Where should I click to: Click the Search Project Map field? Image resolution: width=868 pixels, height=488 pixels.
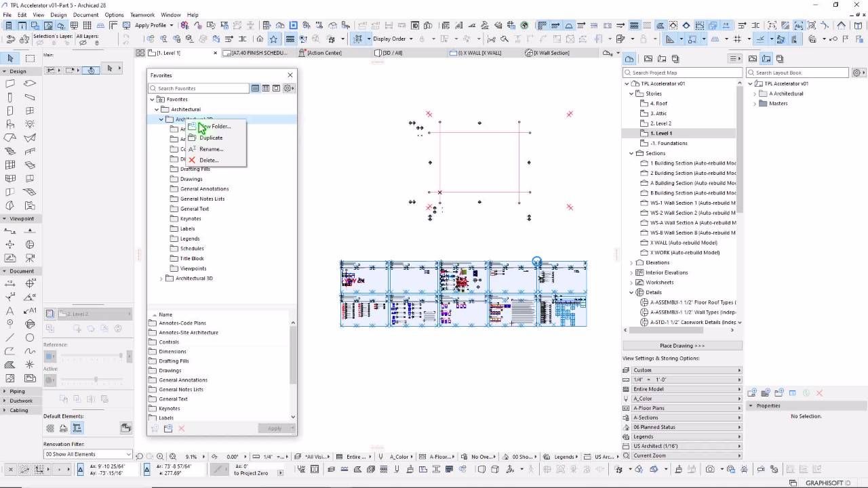pos(682,73)
